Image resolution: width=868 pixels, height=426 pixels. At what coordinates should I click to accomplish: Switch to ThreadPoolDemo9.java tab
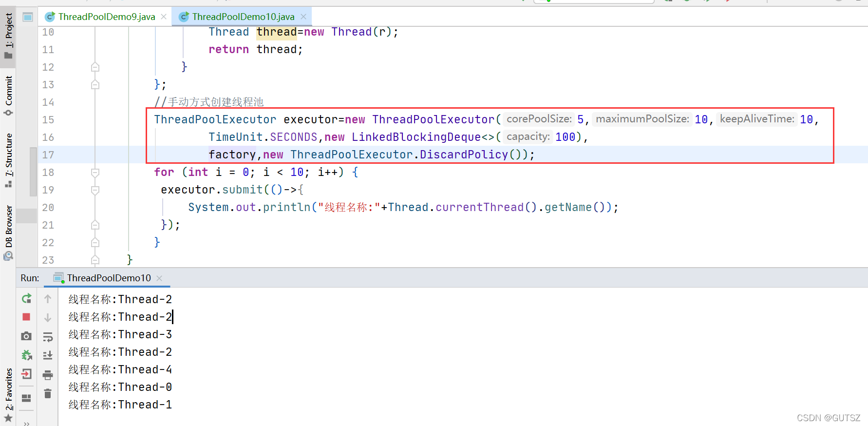click(107, 17)
